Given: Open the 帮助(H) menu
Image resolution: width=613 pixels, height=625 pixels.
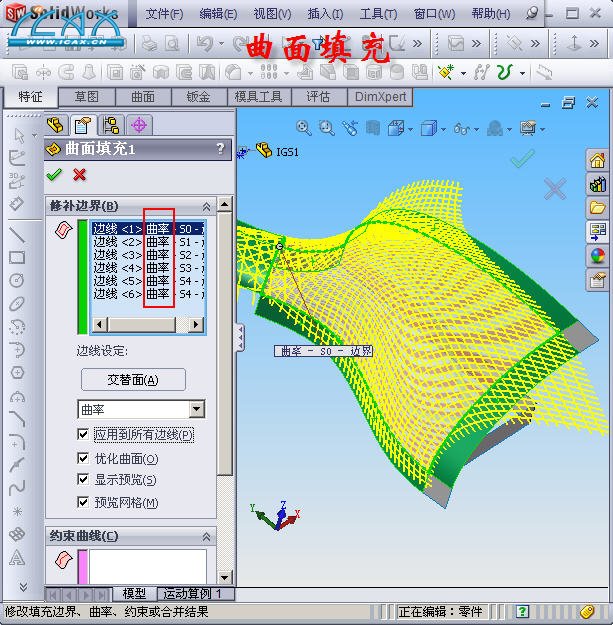Looking at the screenshot, I should tap(491, 14).
